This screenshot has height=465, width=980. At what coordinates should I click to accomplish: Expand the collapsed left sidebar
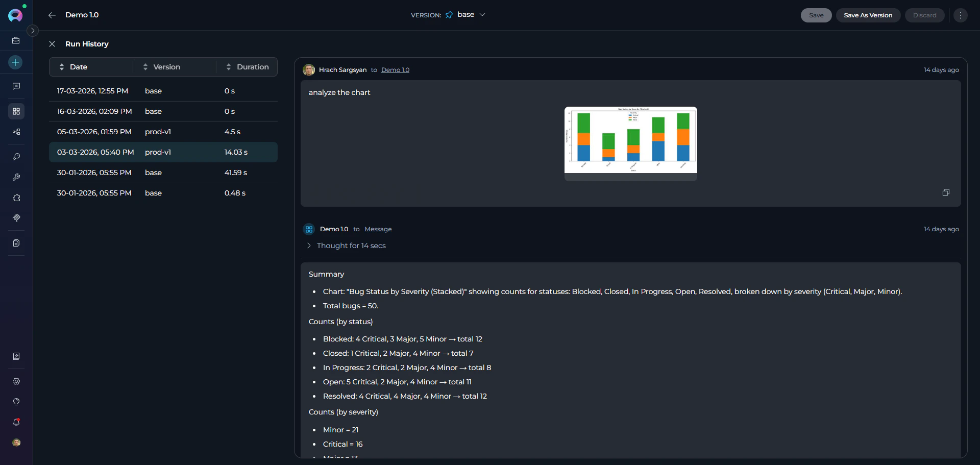coord(33,31)
